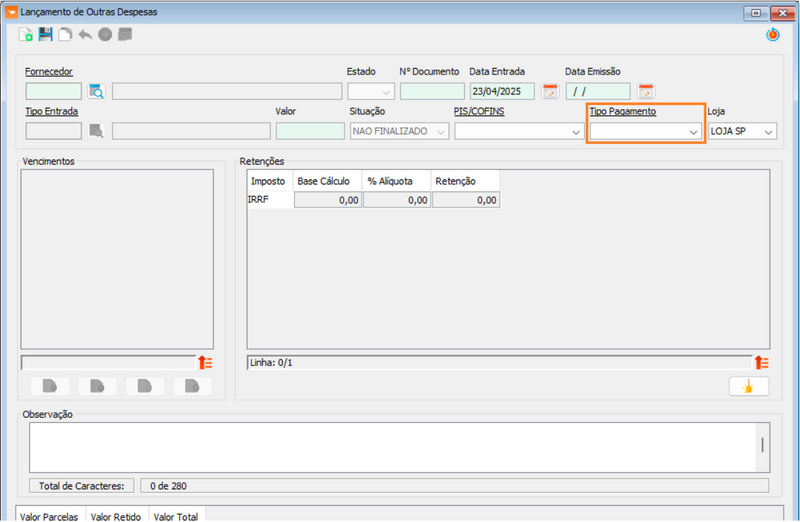Click the orange power icon top right
Viewport: 800px width, 522px height.
click(x=772, y=35)
